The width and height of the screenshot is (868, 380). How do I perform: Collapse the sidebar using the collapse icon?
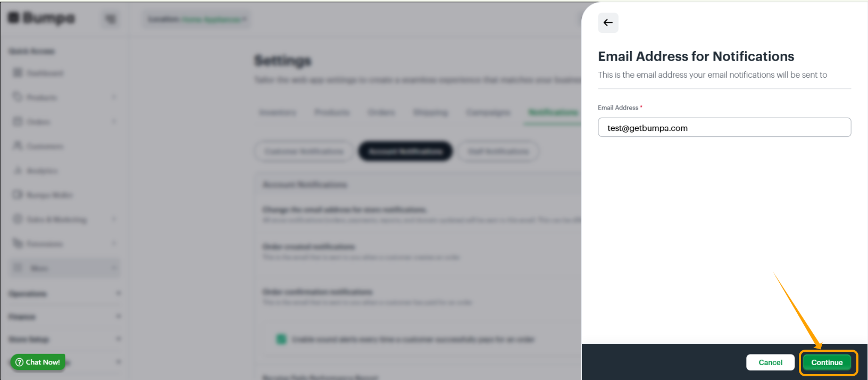coord(111,18)
